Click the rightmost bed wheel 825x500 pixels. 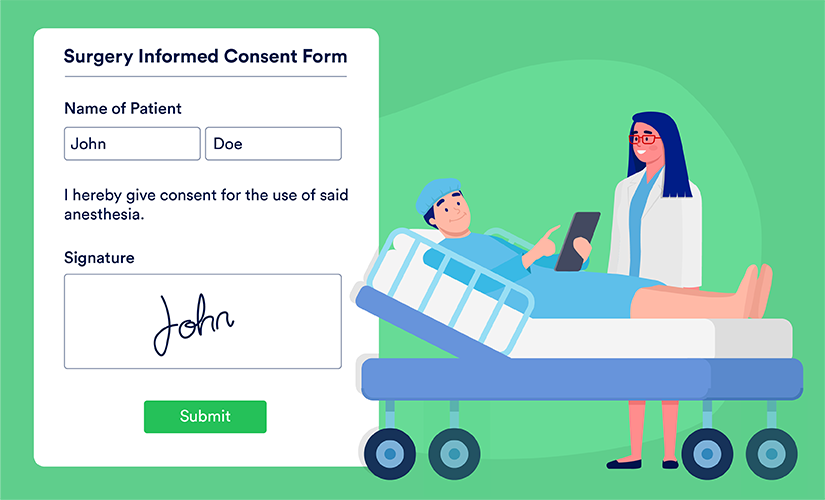(x=771, y=453)
